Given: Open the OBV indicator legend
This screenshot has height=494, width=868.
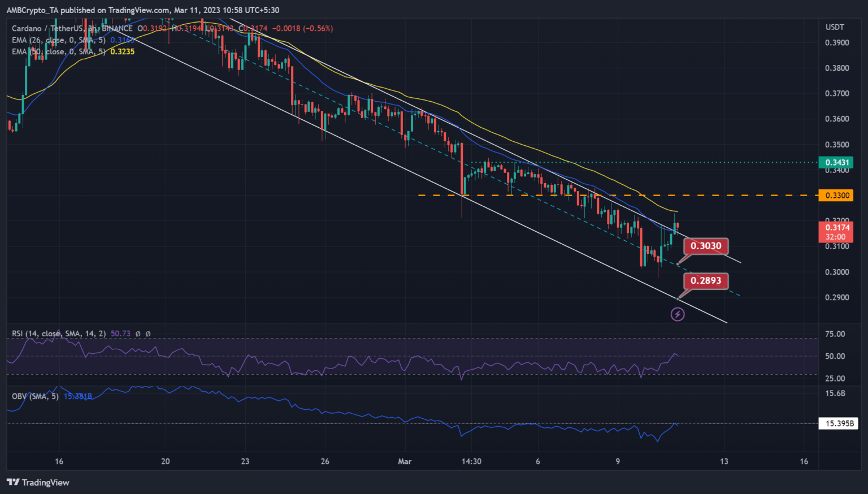Looking at the screenshot, I should pos(35,396).
